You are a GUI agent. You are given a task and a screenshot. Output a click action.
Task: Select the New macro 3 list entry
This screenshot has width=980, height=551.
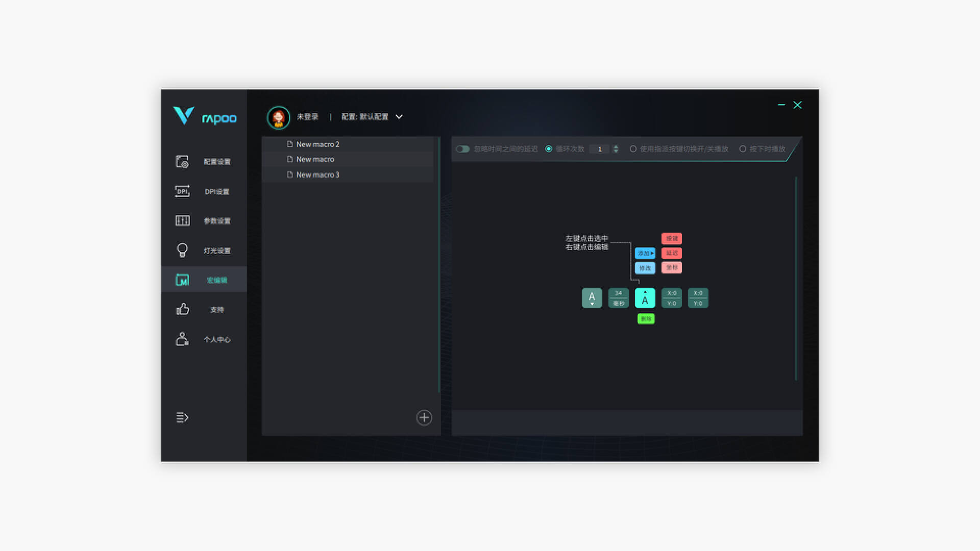pos(317,174)
